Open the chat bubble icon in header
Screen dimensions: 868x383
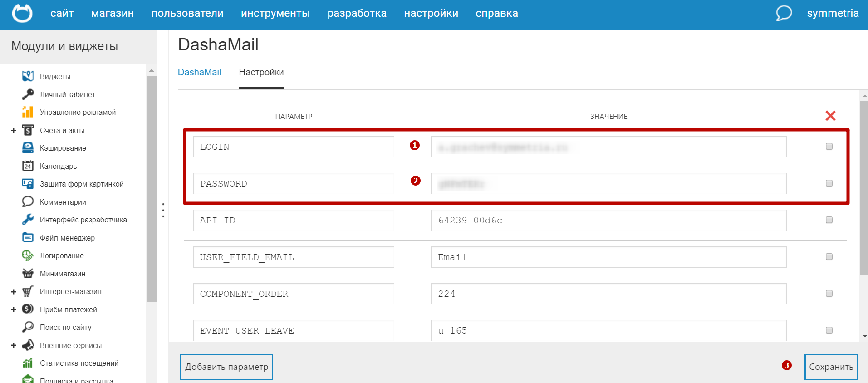[x=784, y=13]
